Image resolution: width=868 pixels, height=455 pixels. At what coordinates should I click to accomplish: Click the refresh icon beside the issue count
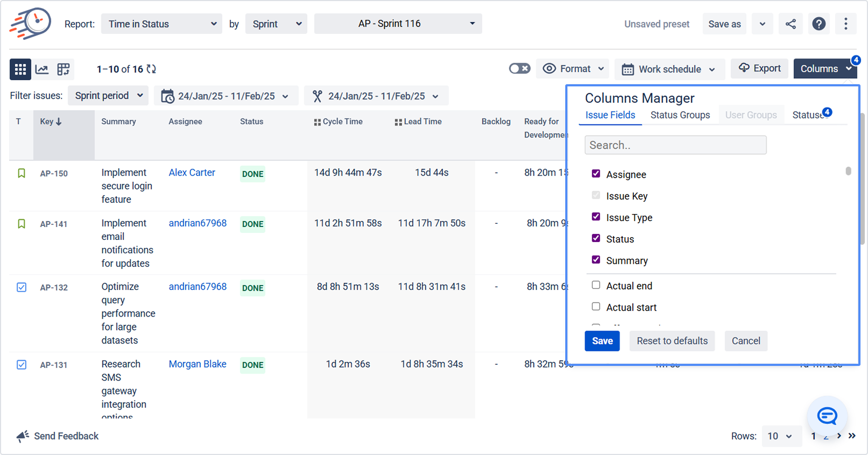[151, 69]
